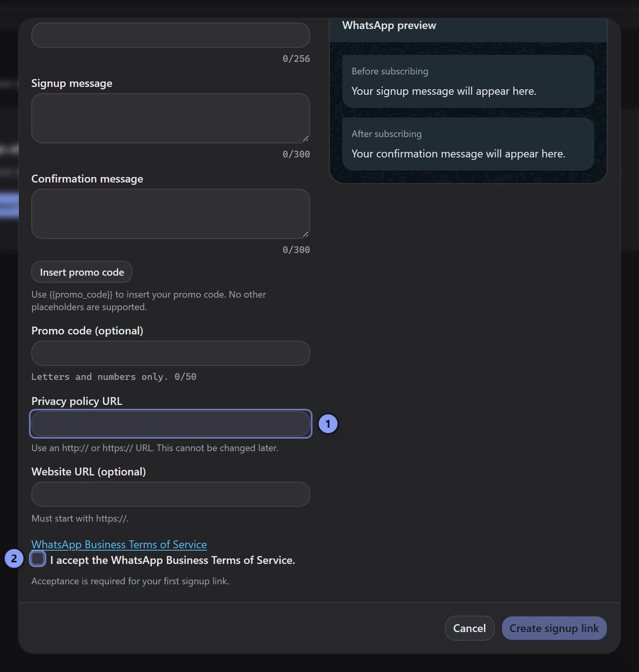639x672 pixels.
Task: Click the 0/256 character counter
Action: [296, 58]
